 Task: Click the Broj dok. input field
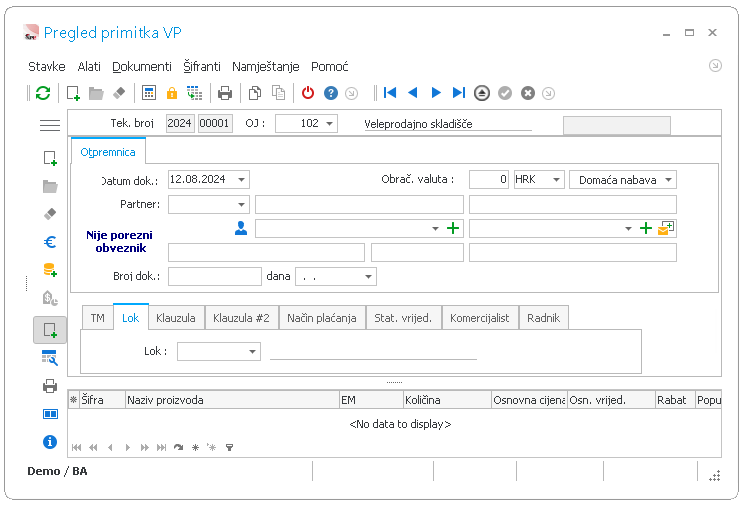214,276
